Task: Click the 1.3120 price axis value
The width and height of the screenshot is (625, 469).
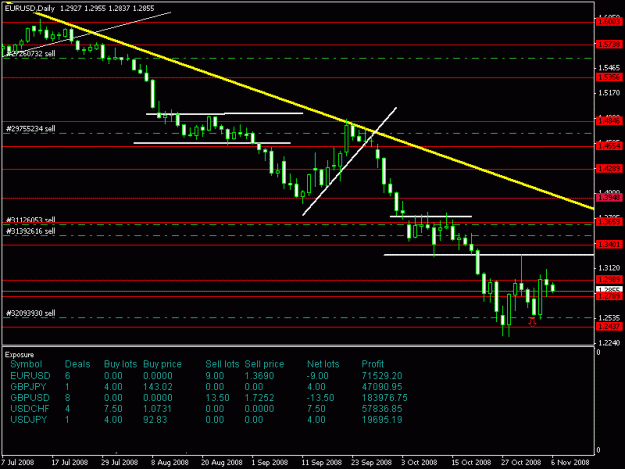Action: click(x=609, y=268)
